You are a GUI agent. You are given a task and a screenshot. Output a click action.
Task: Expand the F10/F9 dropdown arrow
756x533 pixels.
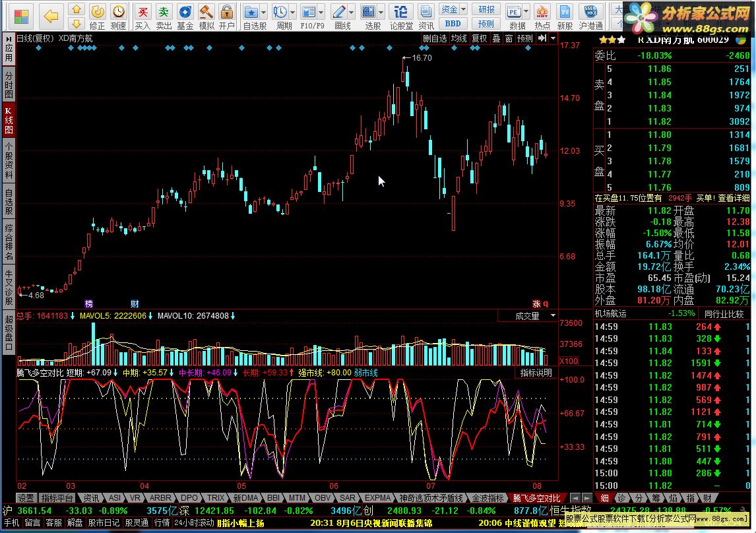click(x=321, y=12)
